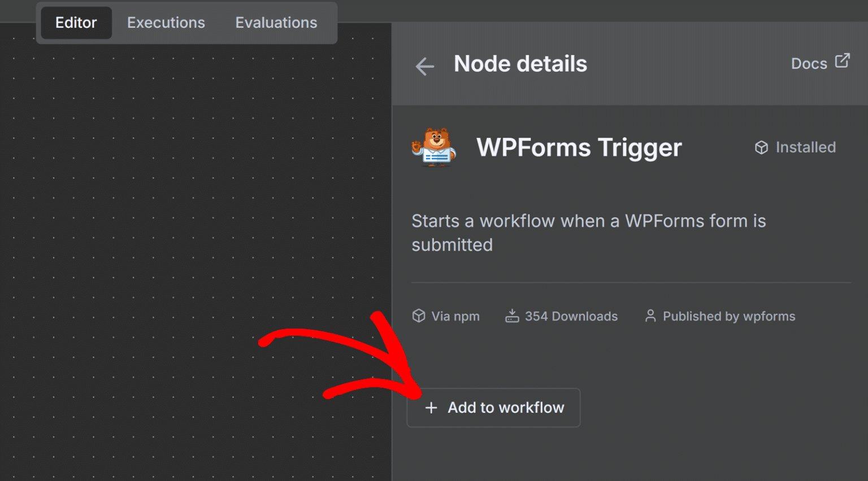Image resolution: width=868 pixels, height=481 pixels.
Task: Open the Docs link
Action: [x=809, y=63]
